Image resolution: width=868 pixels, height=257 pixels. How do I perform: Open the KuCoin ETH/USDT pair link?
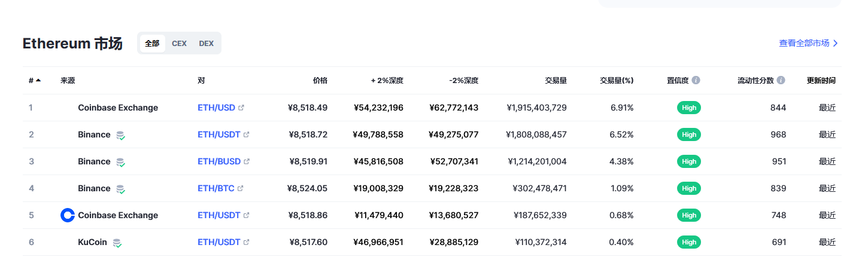point(219,242)
